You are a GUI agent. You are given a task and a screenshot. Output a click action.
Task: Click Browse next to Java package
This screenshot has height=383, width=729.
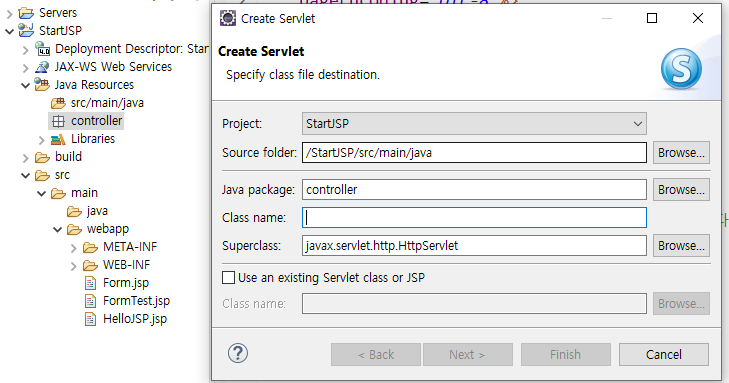681,190
